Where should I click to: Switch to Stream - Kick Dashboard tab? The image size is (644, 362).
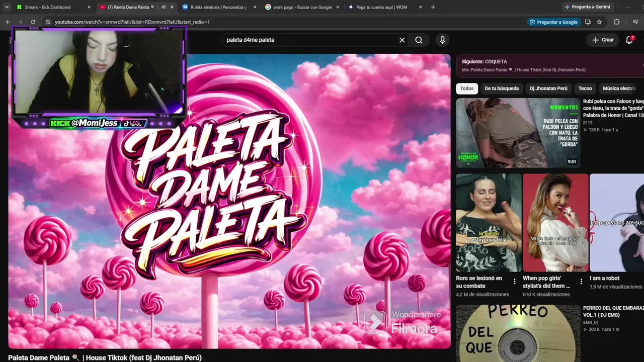tap(53, 7)
